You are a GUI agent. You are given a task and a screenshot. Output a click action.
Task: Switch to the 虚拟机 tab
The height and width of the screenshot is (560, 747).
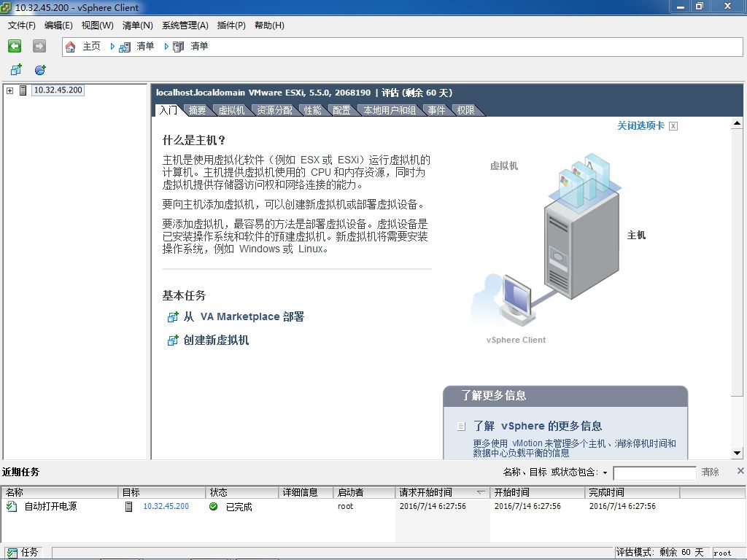(231, 110)
